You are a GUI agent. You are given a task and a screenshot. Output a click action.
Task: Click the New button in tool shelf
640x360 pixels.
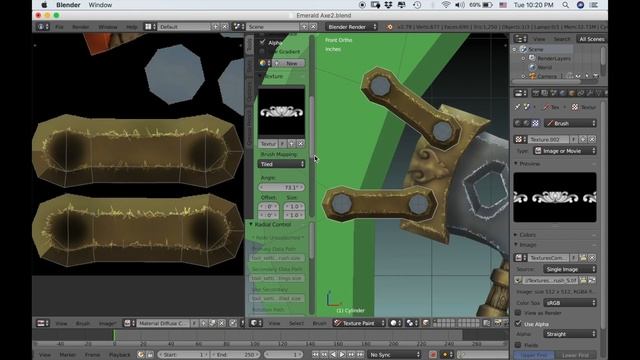coord(289,63)
